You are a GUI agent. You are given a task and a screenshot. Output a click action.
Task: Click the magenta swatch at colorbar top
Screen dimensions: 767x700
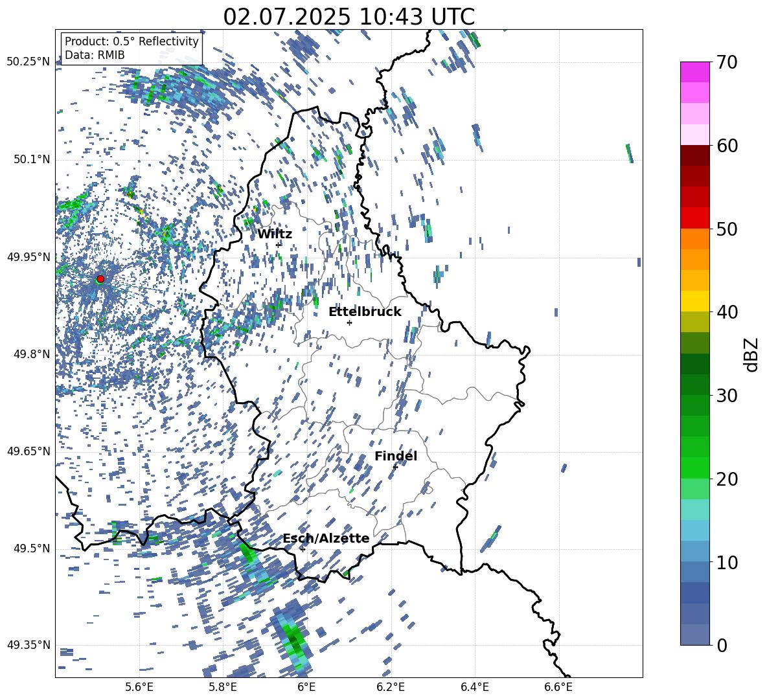[694, 72]
